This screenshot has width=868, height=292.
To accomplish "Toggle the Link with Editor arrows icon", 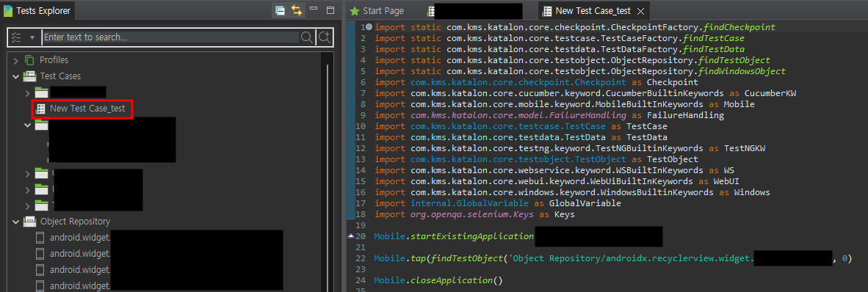I will click(x=296, y=10).
